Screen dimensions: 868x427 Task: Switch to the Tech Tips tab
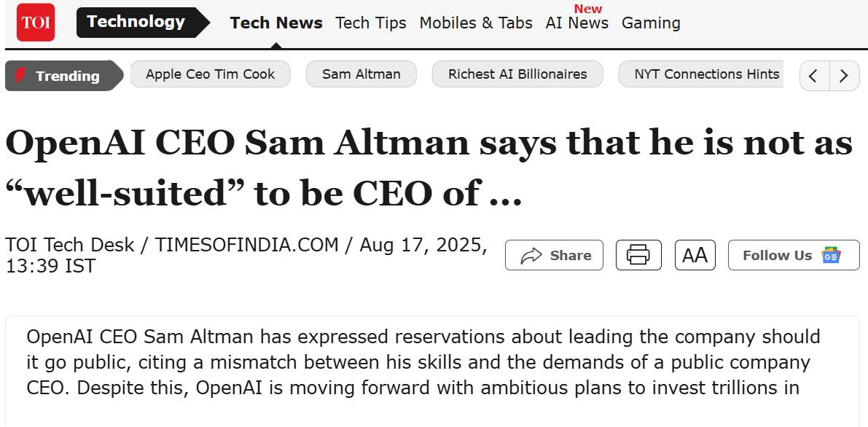click(371, 23)
